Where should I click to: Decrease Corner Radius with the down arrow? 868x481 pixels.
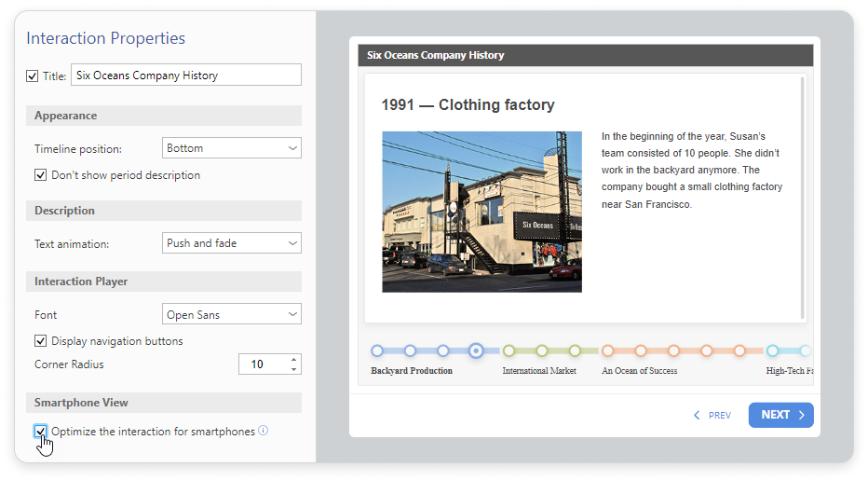(x=294, y=369)
